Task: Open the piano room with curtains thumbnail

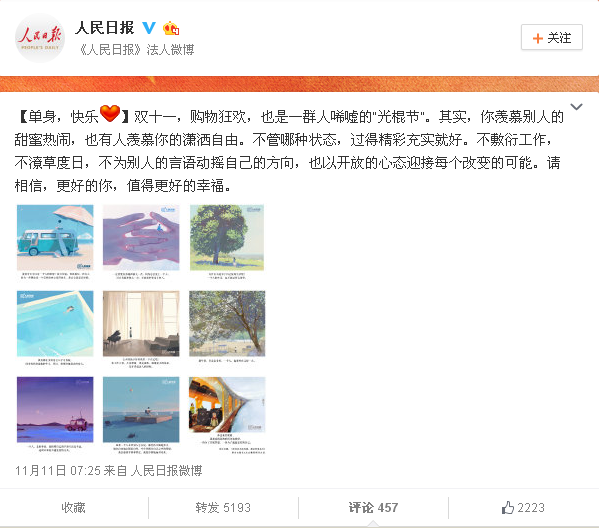Action: [x=141, y=329]
